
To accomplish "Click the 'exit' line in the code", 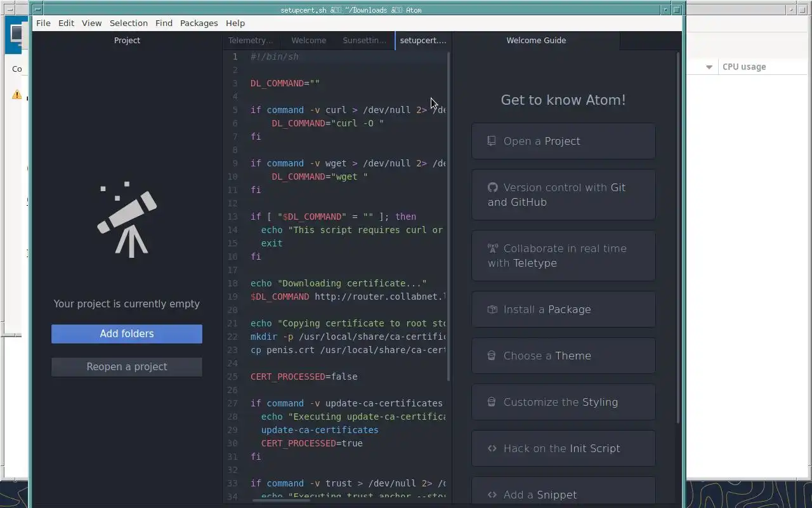I will click(x=272, y=243).
